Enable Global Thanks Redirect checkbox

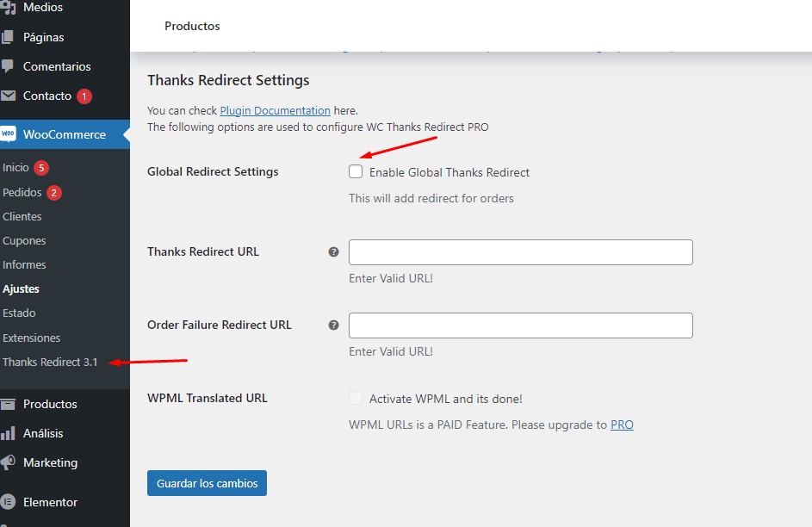coord(356,171)
